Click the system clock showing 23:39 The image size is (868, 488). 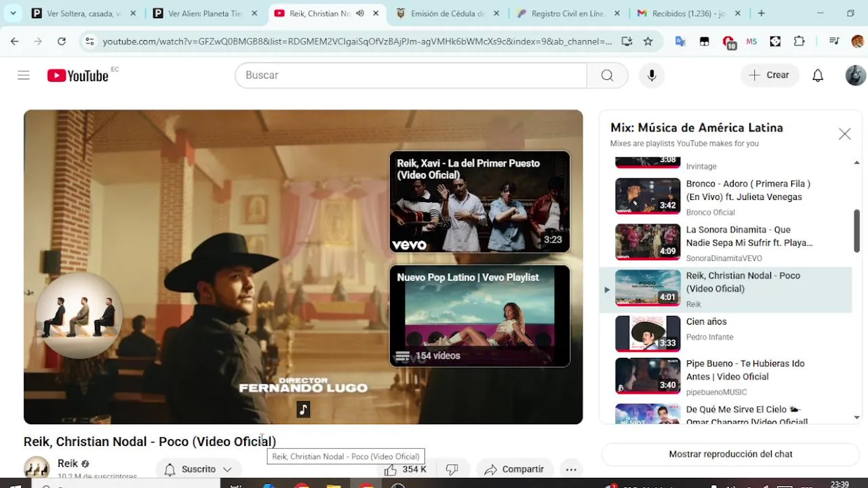coord(840,484)
